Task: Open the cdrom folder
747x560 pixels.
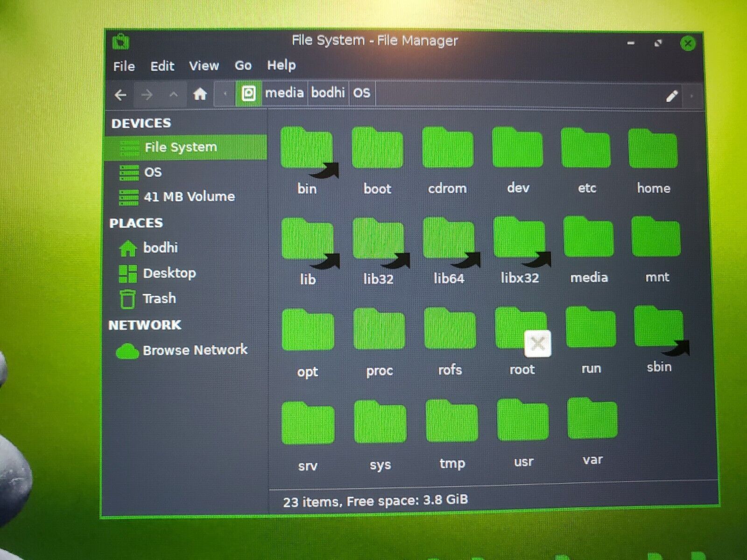Action: click(x=447, y=148)
